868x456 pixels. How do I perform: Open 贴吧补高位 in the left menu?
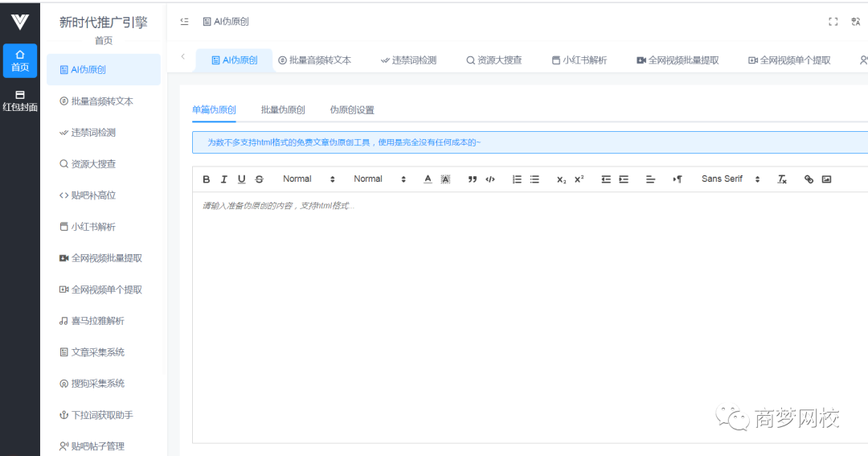coord(104,195)
